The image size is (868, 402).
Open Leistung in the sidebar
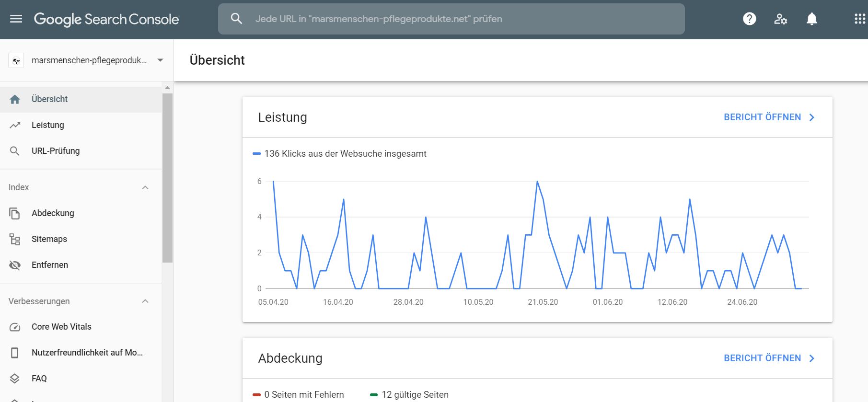coord(81,125)
